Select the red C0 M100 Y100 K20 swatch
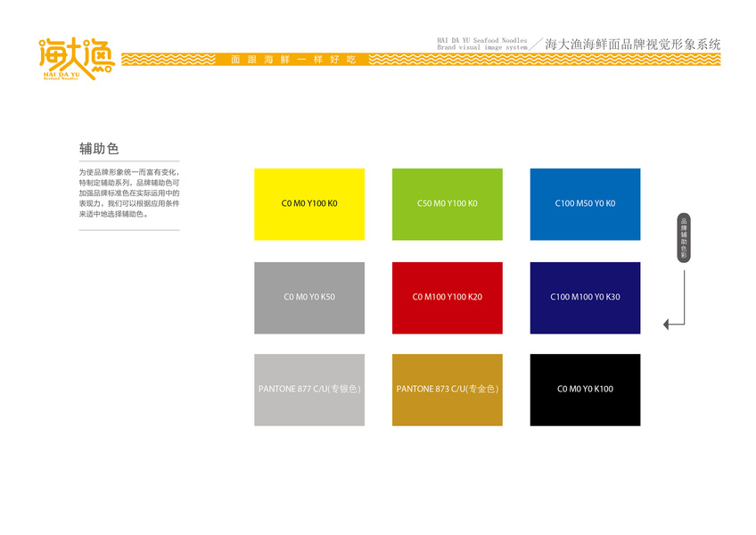 click(x=447, y=298)
